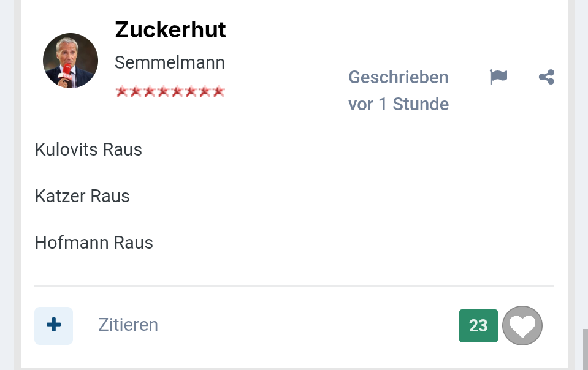Image resolution: width=588 pixels, height=370 pixels.
Task: Click the 'Hofmann Raus' post line
Action: coord(94,243)
